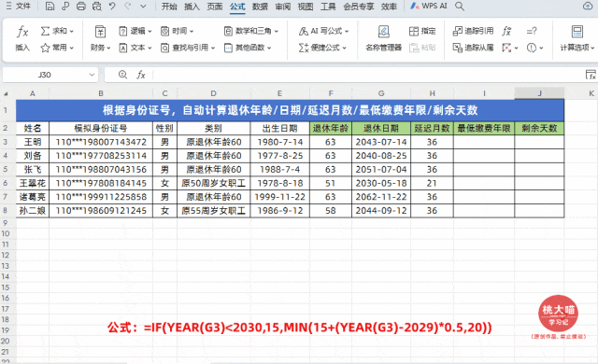
Task: Click cell showing 1999-11-22
Action: (280, 197)
